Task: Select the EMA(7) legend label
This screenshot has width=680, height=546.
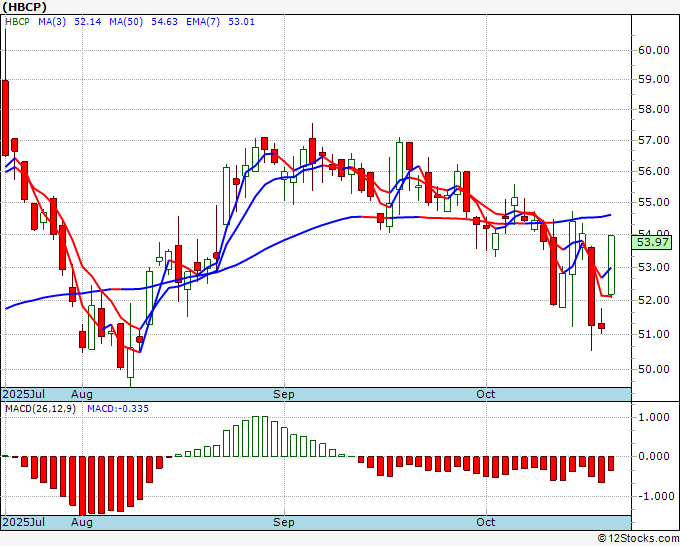Action: 203,21
